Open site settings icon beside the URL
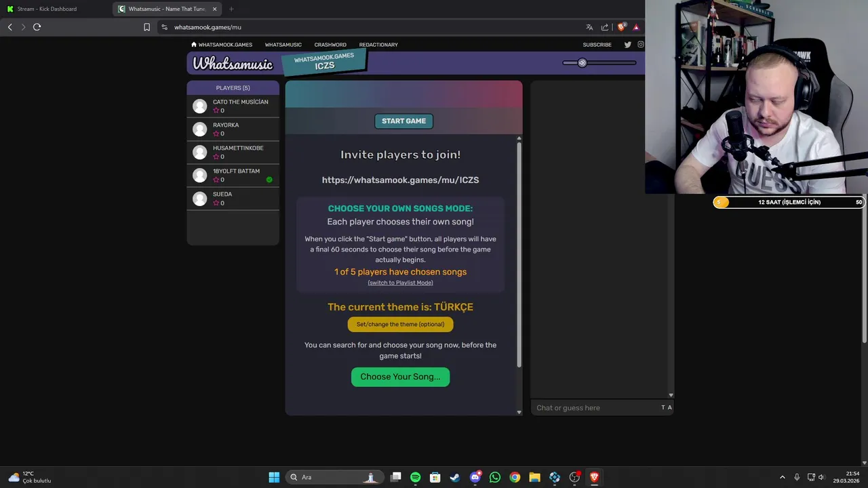The image size is (868, 488). pos(164,27)
